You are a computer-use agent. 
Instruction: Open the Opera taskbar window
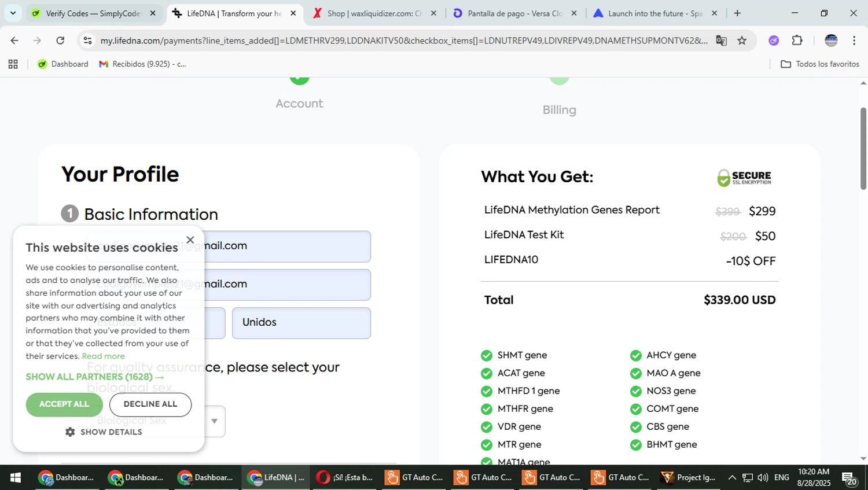tap(345, 478)
